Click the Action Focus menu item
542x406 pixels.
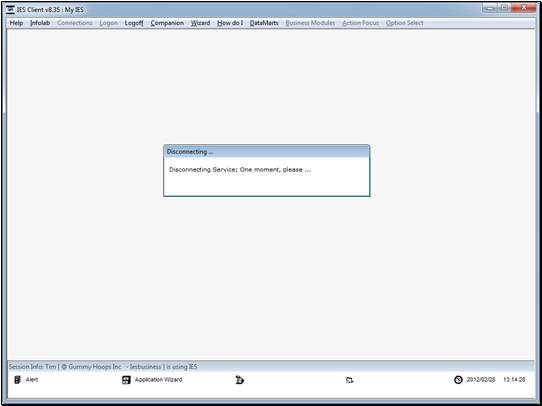(361, 23)
